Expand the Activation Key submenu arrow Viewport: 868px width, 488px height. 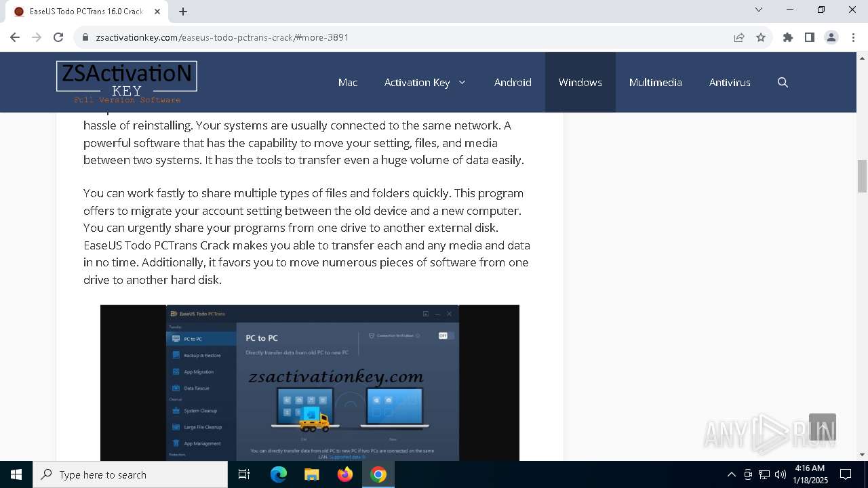pyautogui.click(x=462, y=82)
